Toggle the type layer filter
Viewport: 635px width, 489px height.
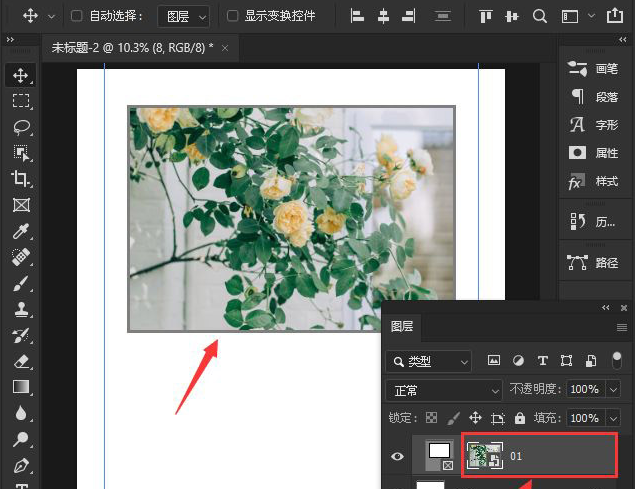pos(542,361)
